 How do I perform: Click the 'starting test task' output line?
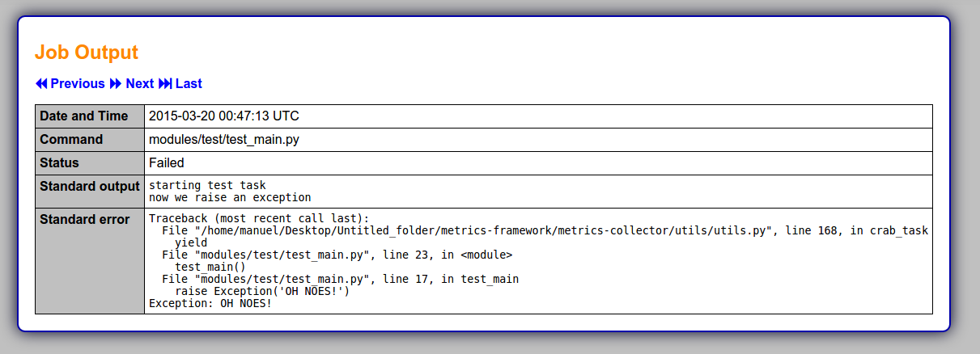click(207, 185)
